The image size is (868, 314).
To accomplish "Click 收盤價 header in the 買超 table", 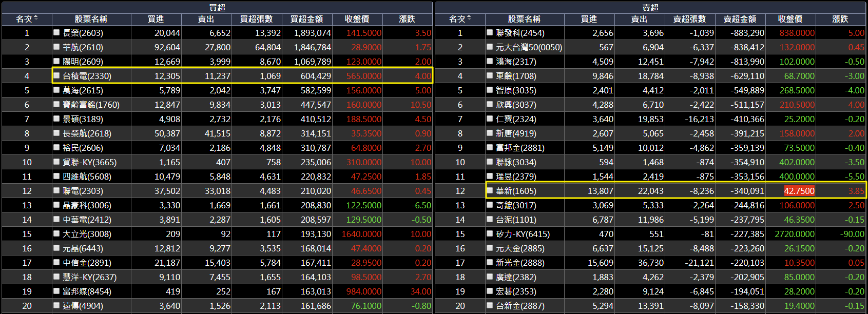I will [357, 19].
